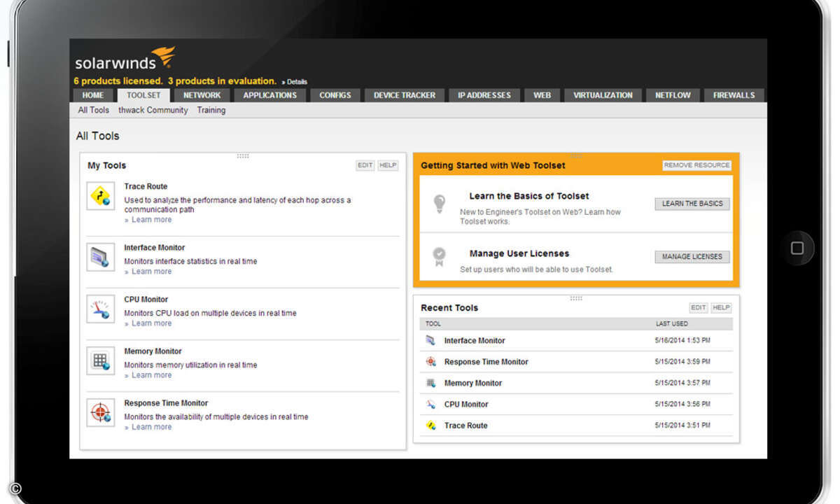Click the '6 products licensed' notice text
840x504 pixels.
(x=118, y=81)
